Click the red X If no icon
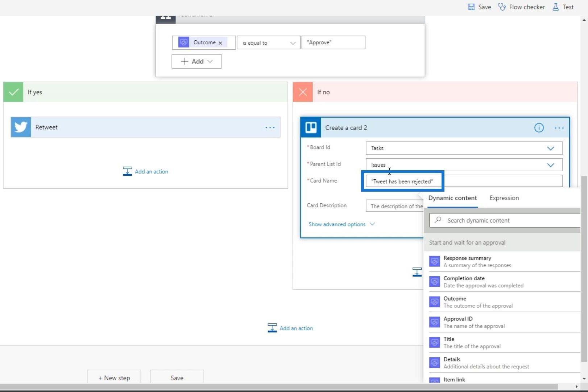 pyautogui.click(x=303, y=92)
